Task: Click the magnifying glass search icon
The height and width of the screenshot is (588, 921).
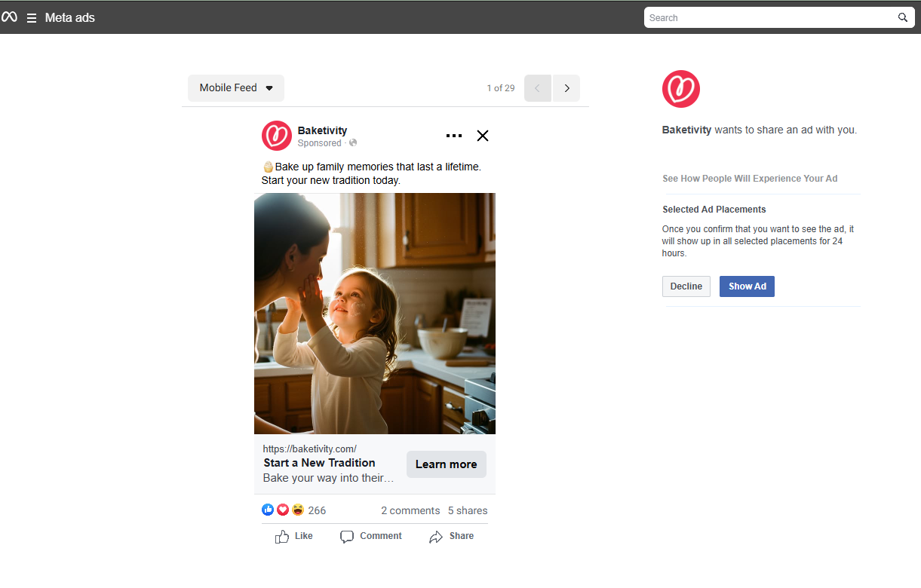Action: [903, 17]
